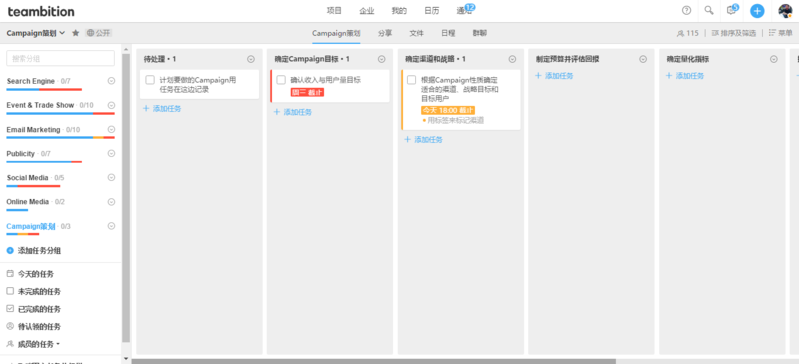Open 排序及筛选 sort and filter
The height and width of the screenshot is (364, 799).
(x=734, y=33)
